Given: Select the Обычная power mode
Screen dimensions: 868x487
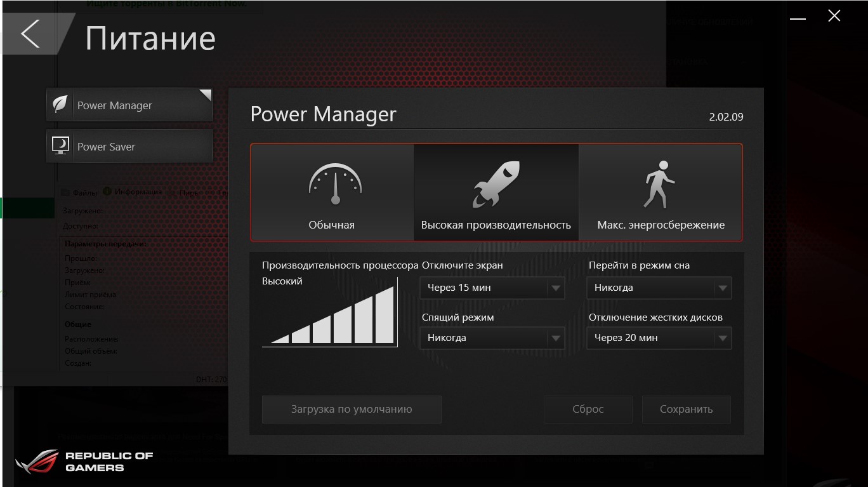Looking at the screenshot, I should [332, 192].
